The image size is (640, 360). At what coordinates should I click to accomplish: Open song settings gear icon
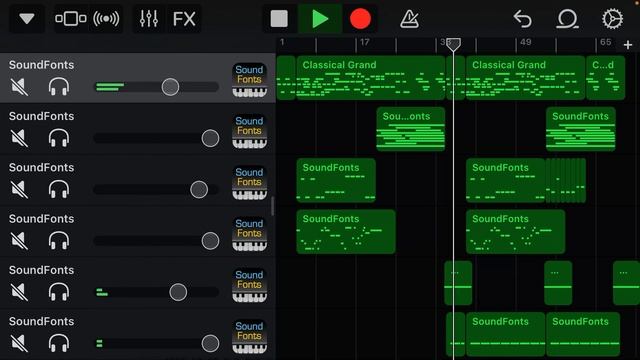(x=612, y=19)
